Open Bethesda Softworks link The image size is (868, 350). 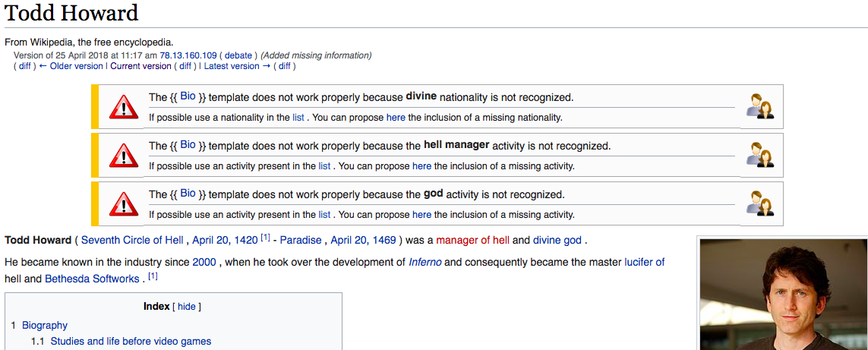(92, 279)
